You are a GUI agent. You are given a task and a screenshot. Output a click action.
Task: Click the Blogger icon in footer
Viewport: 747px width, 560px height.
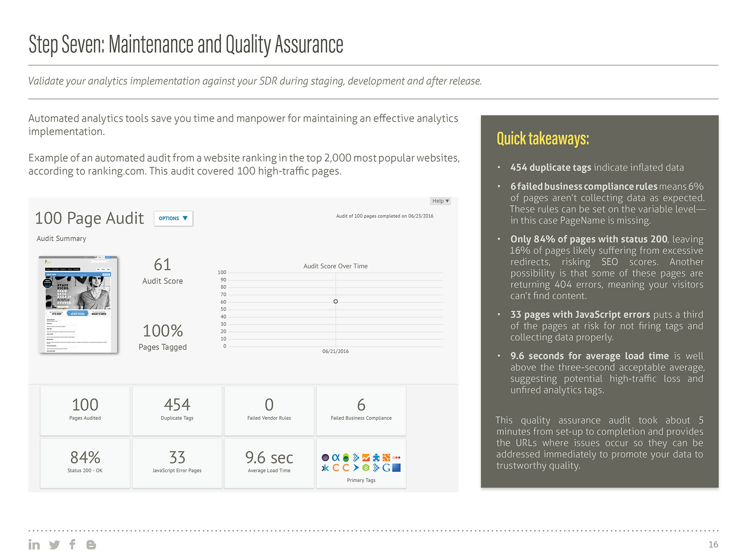click(91, 544)
